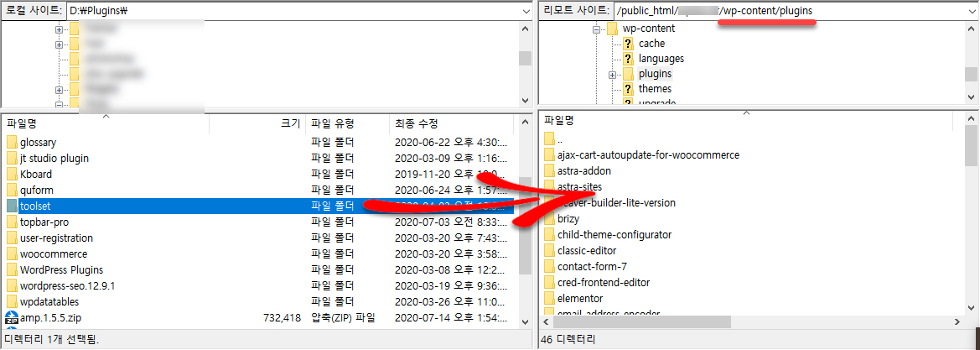The image size is (980, 350).
Task: Expand the first blurred folder in local tree
Action: coord(59,29)
